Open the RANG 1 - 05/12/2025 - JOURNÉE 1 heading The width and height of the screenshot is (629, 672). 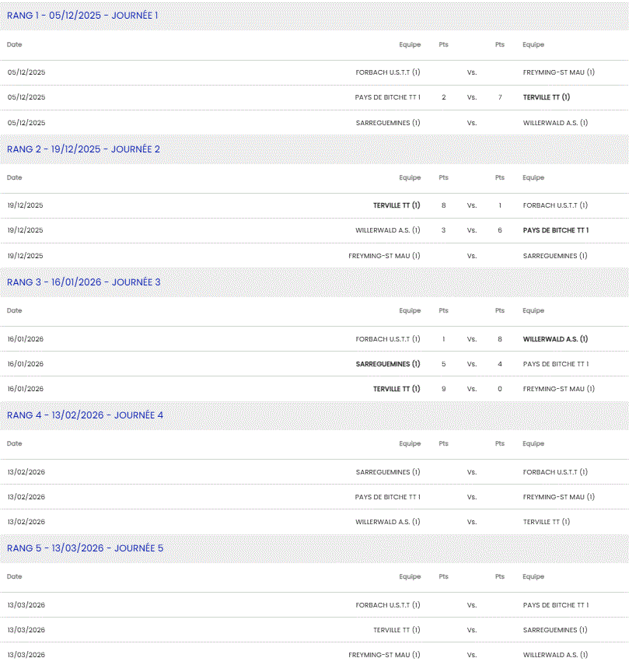[82, 16]
